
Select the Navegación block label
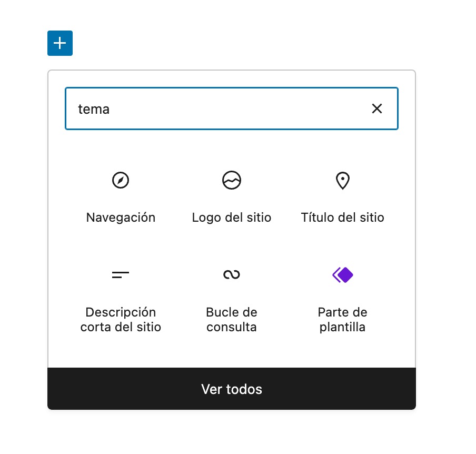pos(121,218)
